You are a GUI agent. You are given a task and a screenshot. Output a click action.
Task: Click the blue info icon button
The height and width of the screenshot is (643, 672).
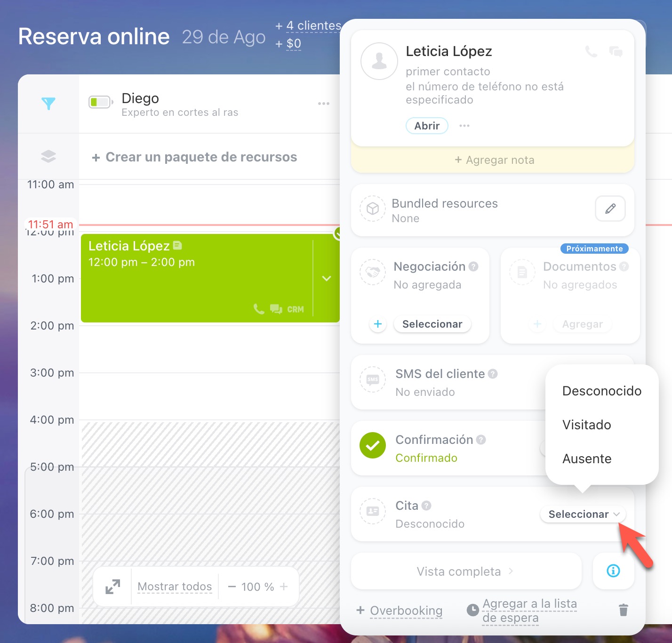coord(613,571)
